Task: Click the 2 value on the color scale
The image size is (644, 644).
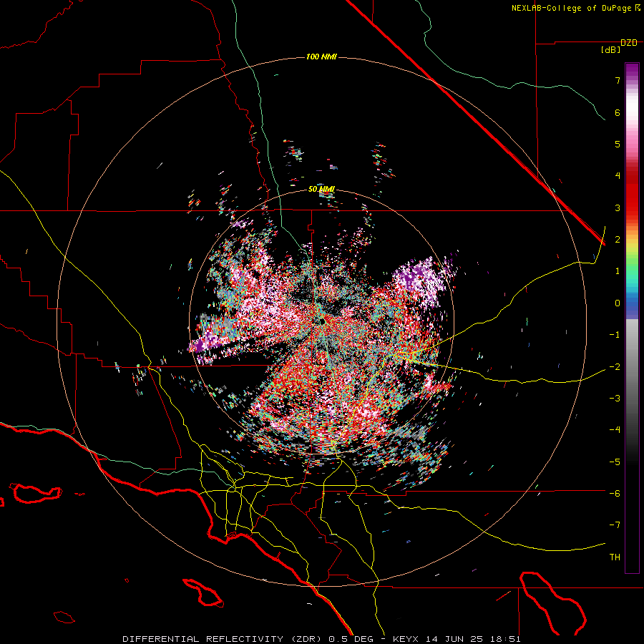Action: point(618,240)
